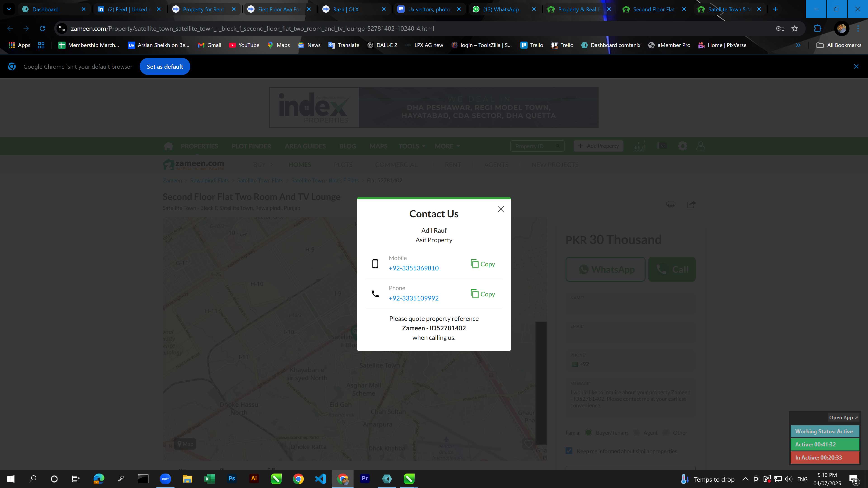Screen dimensions: 868x488
Task: Open password manager key icon
Action: [780, 29]
